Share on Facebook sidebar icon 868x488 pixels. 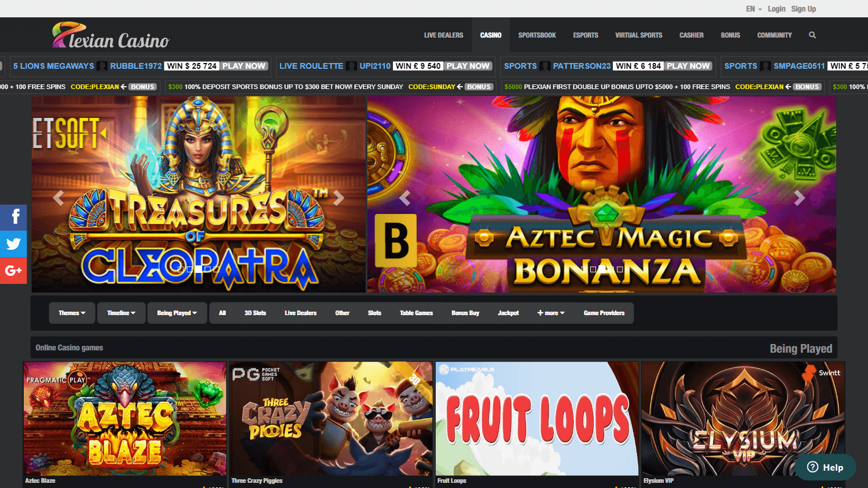click(13, 217)
